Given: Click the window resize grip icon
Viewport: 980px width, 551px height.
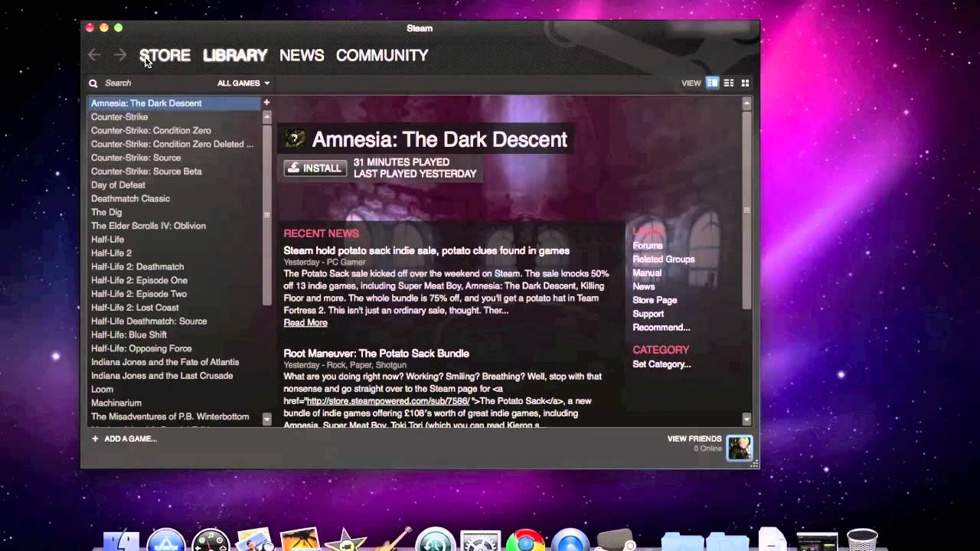Looking at the screenshot, I should point(755,464).
